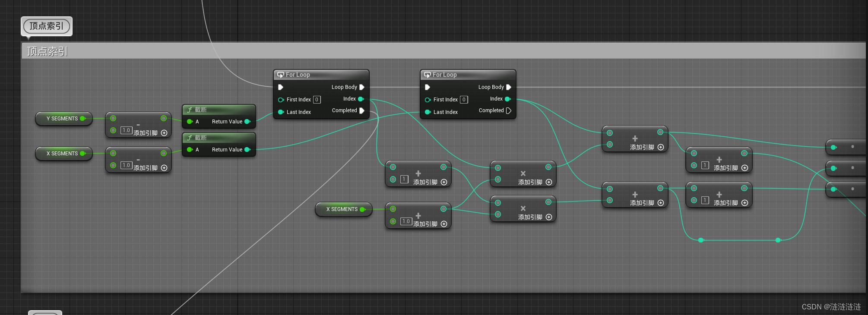This screenshot has width=868, height=315.
Task: Click the first For Loop's First Index pin
Action: [281, 100]
